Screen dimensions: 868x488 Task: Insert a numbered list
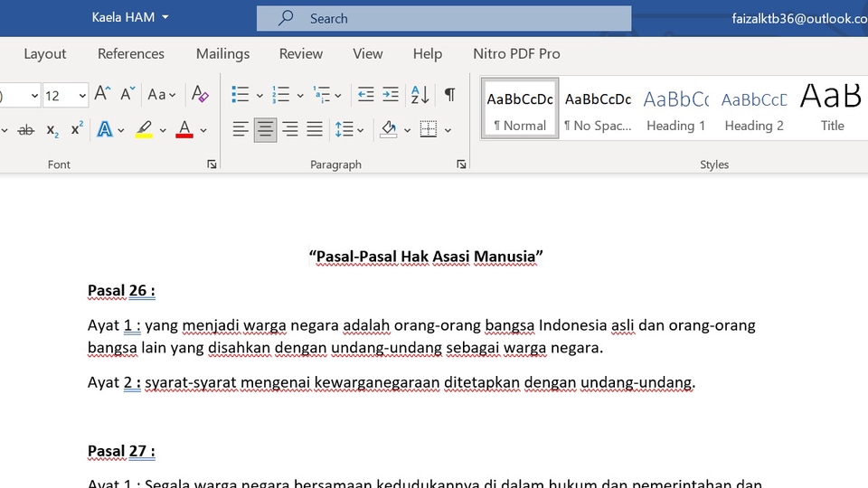pyautogui.click(x=280, y=95)
